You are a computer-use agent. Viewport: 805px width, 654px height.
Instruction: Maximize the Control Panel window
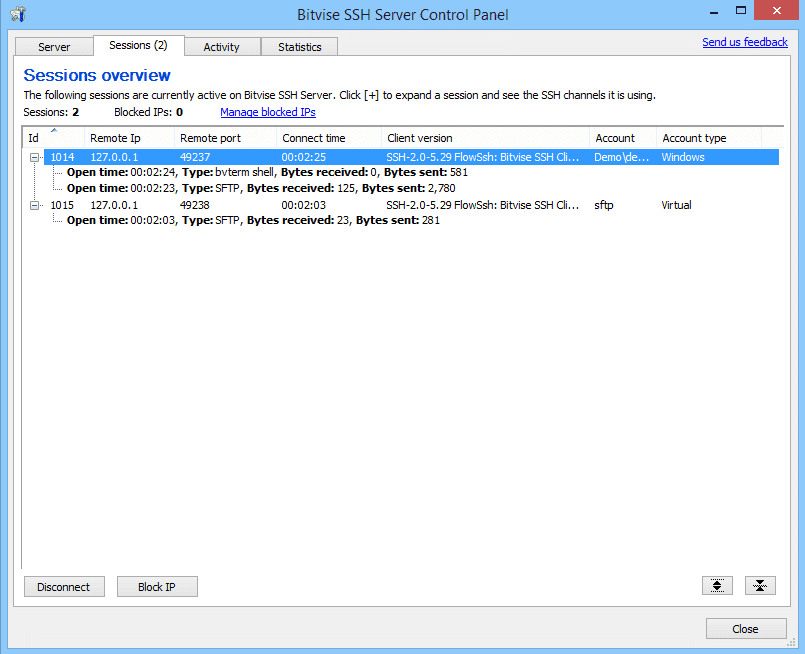740,10
